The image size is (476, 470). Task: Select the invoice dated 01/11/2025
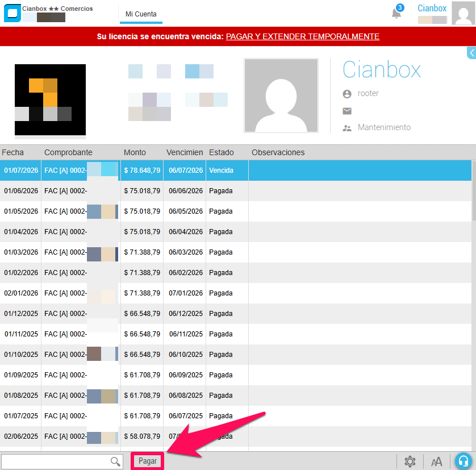coord(236,334)
